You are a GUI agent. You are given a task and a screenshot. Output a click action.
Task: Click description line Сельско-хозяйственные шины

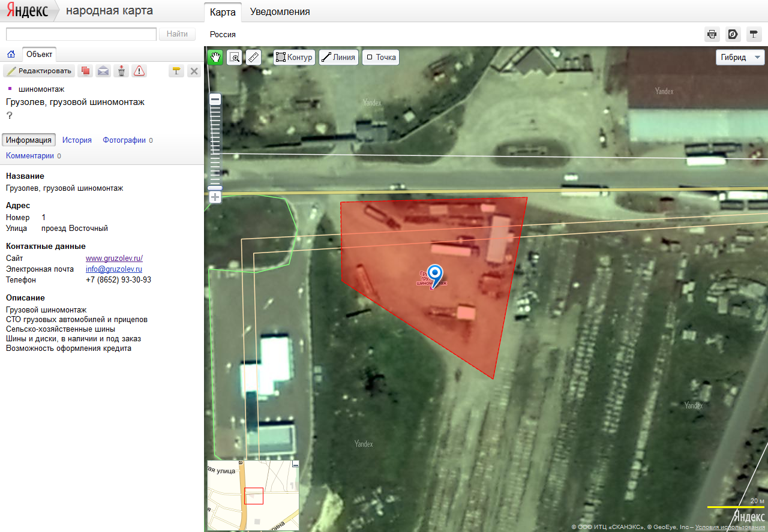[x=61, y=329]
